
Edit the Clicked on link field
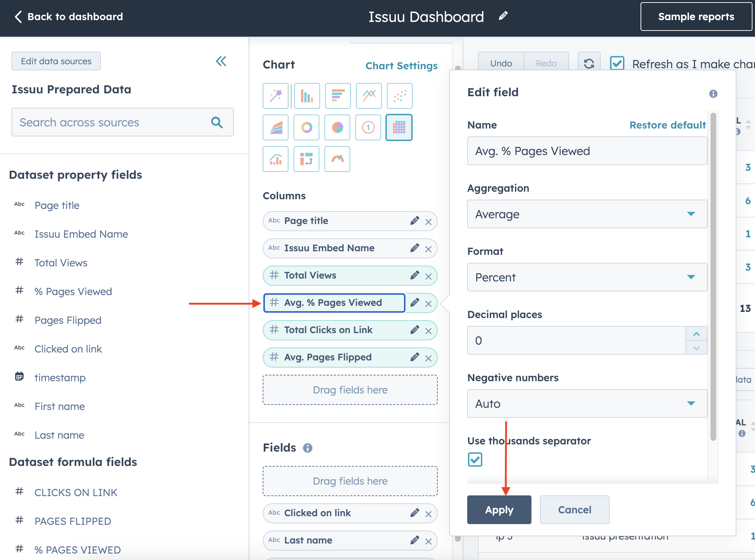point(414,513)
